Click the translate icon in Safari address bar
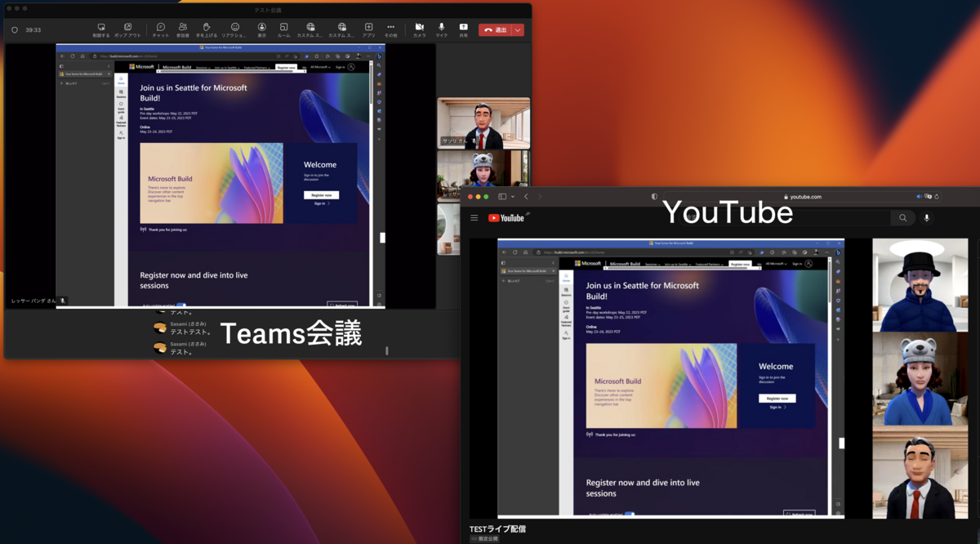The width and height of the screenshot is (980, 544). point(928,197)
